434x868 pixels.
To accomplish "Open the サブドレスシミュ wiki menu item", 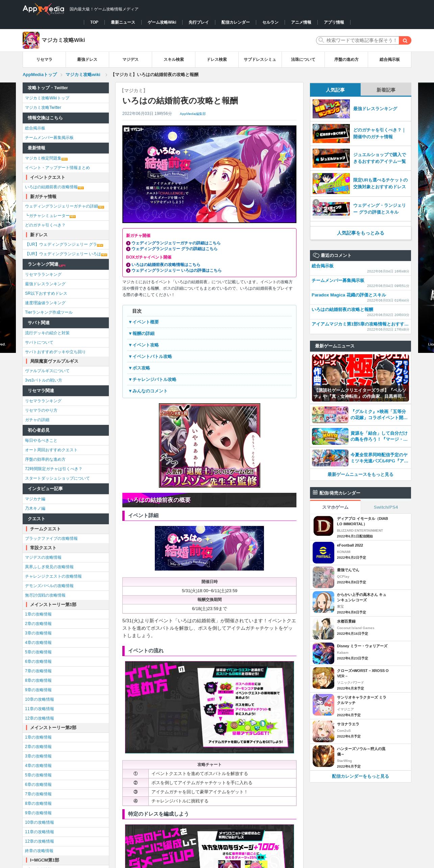I will (x=260, y=59).
